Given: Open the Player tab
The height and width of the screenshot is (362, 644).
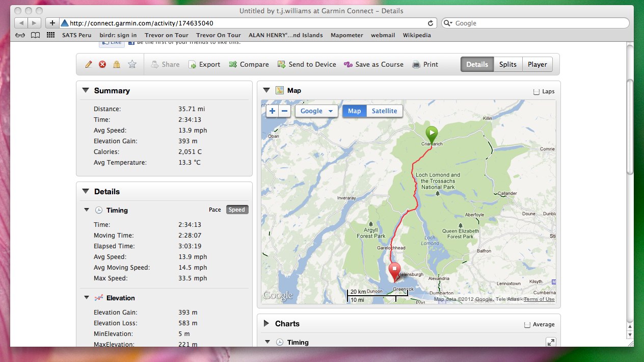Looking at the screenshot, I should pyautogui.click(x=537, y=64).
